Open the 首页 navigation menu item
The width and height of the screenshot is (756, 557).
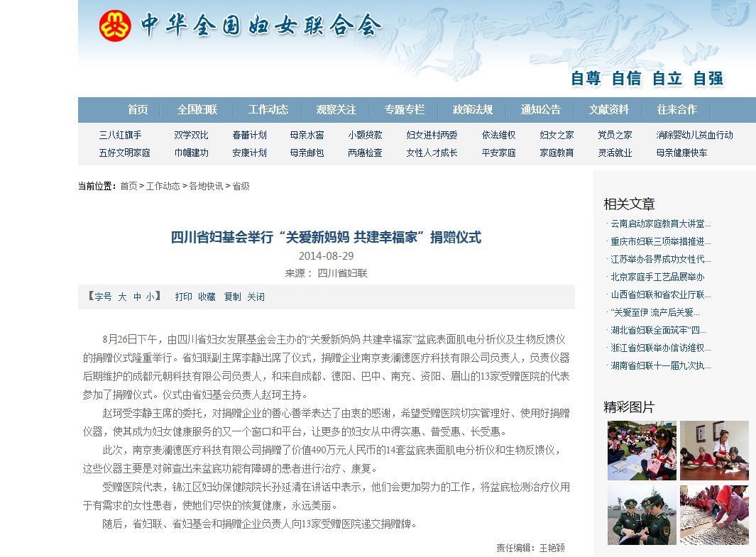(x=137, y=109)
